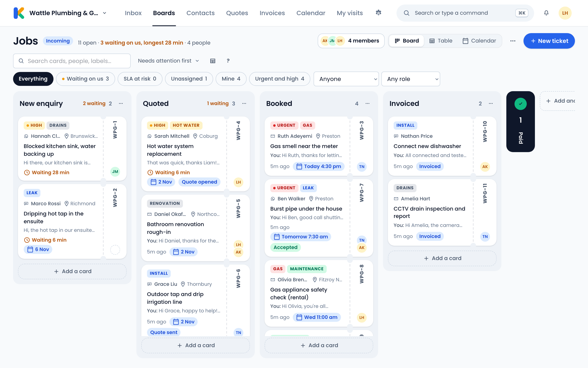Switch to Calendar view toggle
588x368 pixels.
point(479,41)
